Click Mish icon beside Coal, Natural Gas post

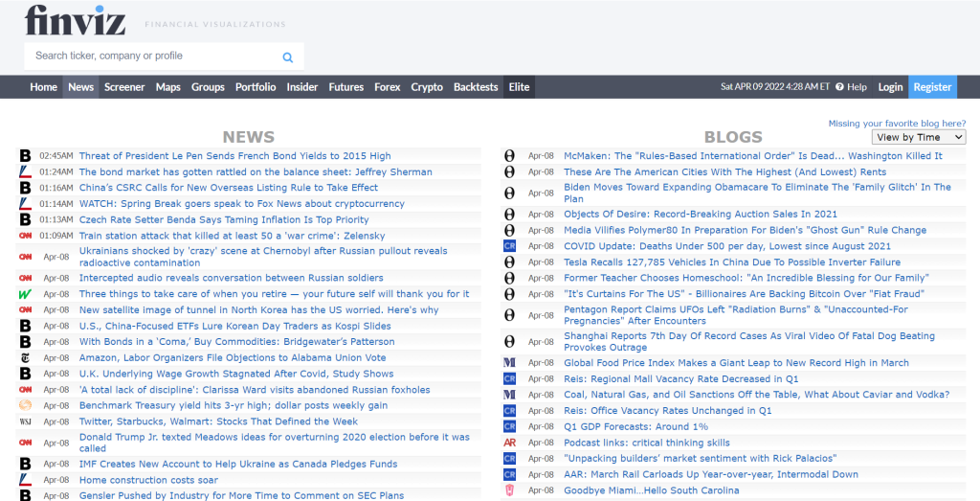[509, 395]
